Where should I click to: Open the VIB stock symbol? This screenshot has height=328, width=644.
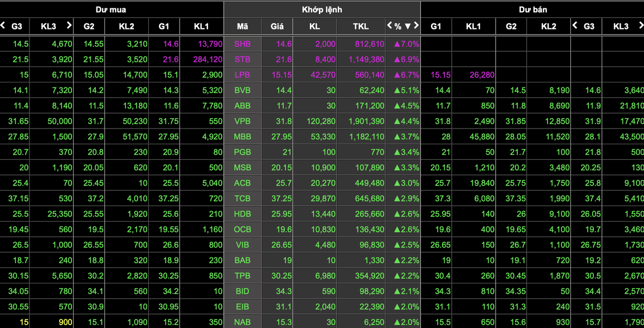coord(243,245)
